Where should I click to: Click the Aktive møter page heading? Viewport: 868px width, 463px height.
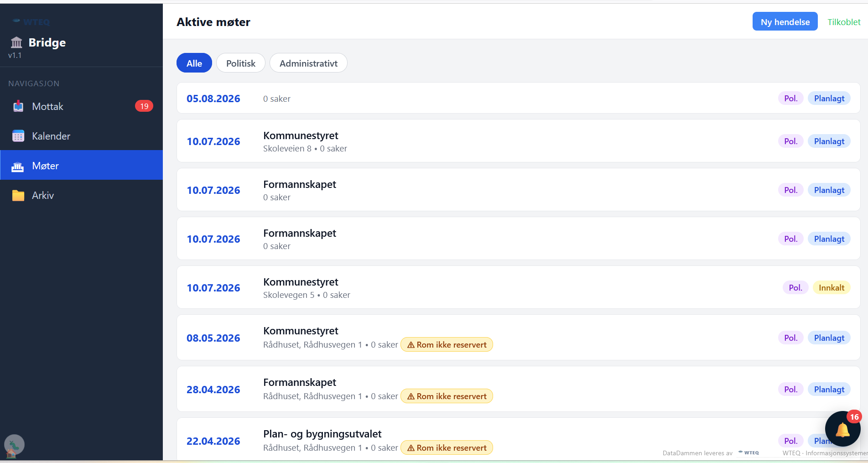coord(213,22)
